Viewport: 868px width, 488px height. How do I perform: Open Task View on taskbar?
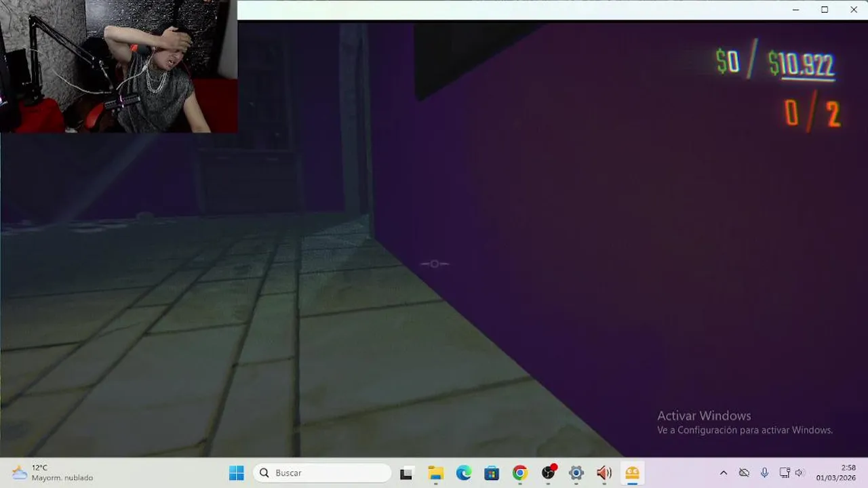[x=406, y=473]
